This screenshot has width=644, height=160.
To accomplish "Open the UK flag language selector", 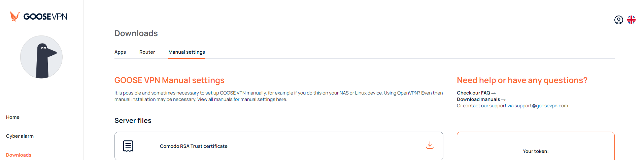I will pyautogui.click(x=632, y=20).
